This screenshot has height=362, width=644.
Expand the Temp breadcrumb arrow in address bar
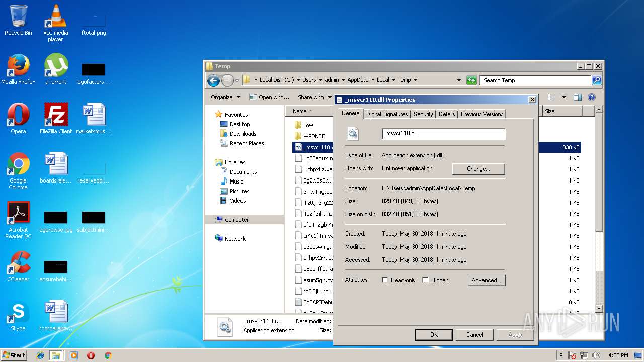point(415,80)
